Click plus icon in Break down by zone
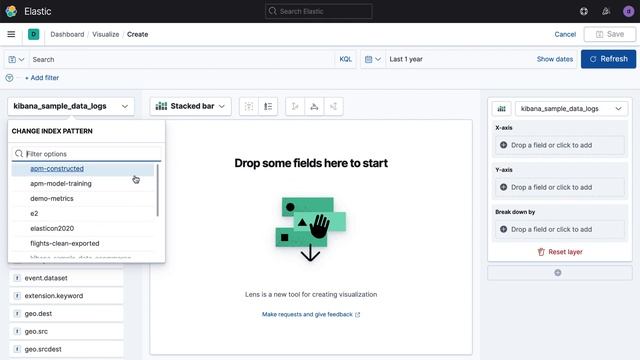The width and height of the screenshot is (640, 360). point(503,229)
